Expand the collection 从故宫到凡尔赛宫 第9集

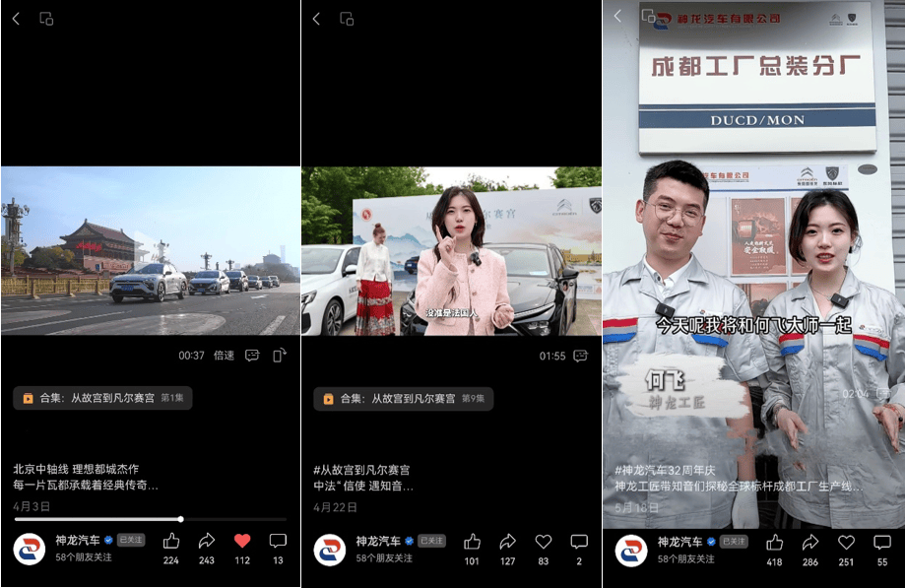(404, 399)
